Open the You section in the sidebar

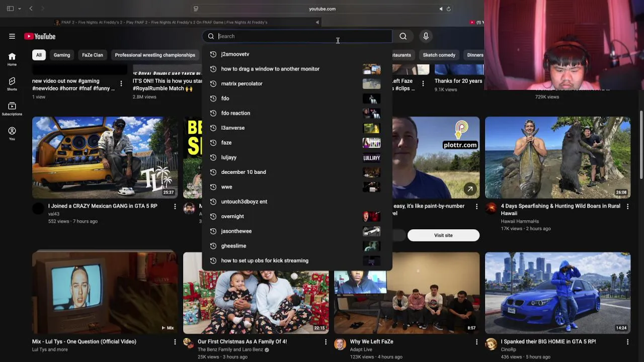pyautogui.click(x=12, y=133)
